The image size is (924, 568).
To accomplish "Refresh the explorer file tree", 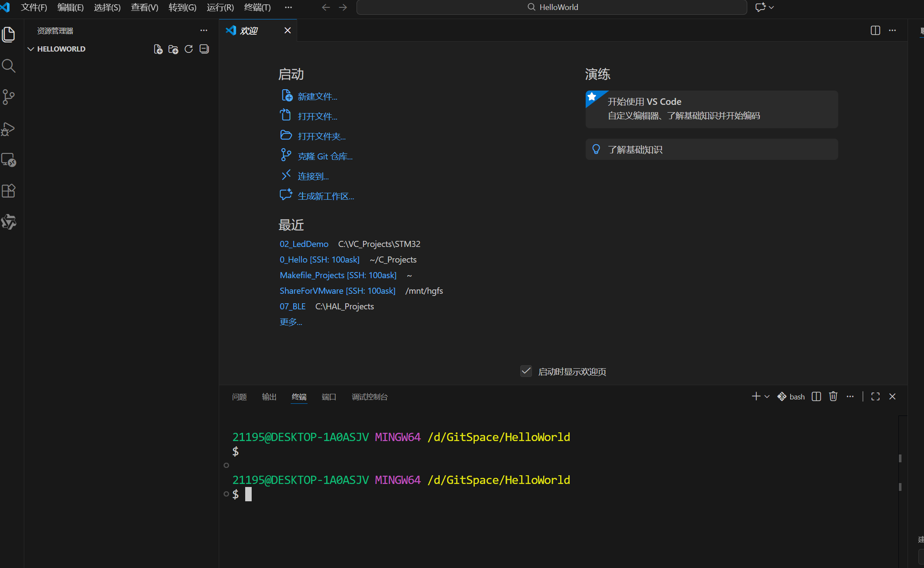I will pos(188,49).
